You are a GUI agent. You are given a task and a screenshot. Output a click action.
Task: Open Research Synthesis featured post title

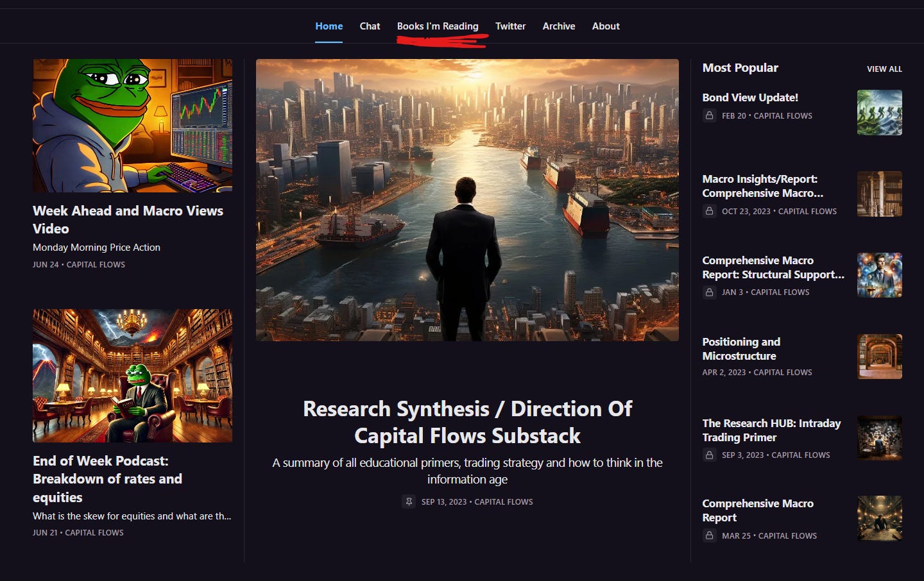click(467, 422)
